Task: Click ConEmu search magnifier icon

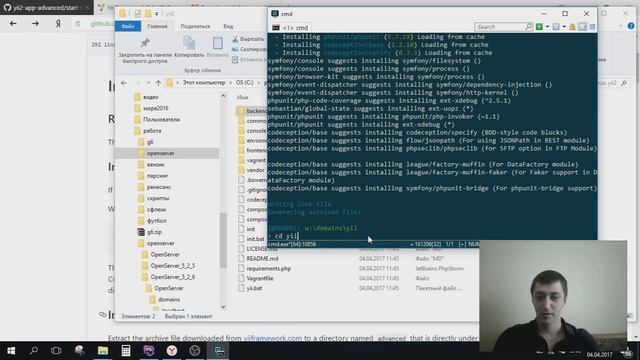Action: pos(529,27)
